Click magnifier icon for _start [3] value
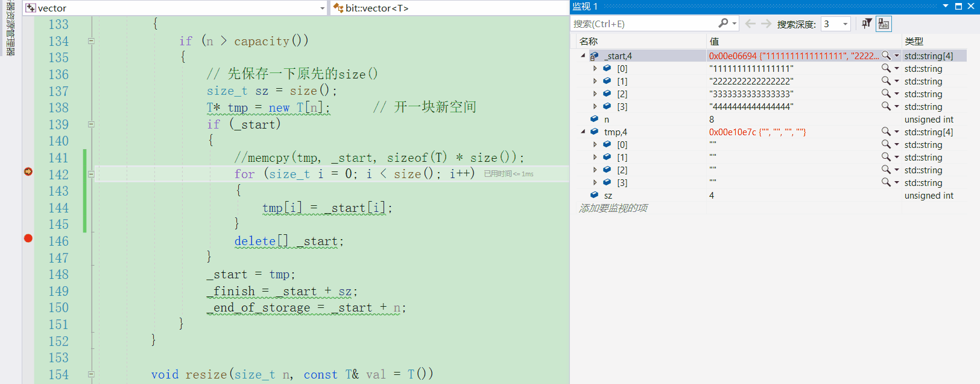This screenshot has height=384, width=980. click(886, 106)
